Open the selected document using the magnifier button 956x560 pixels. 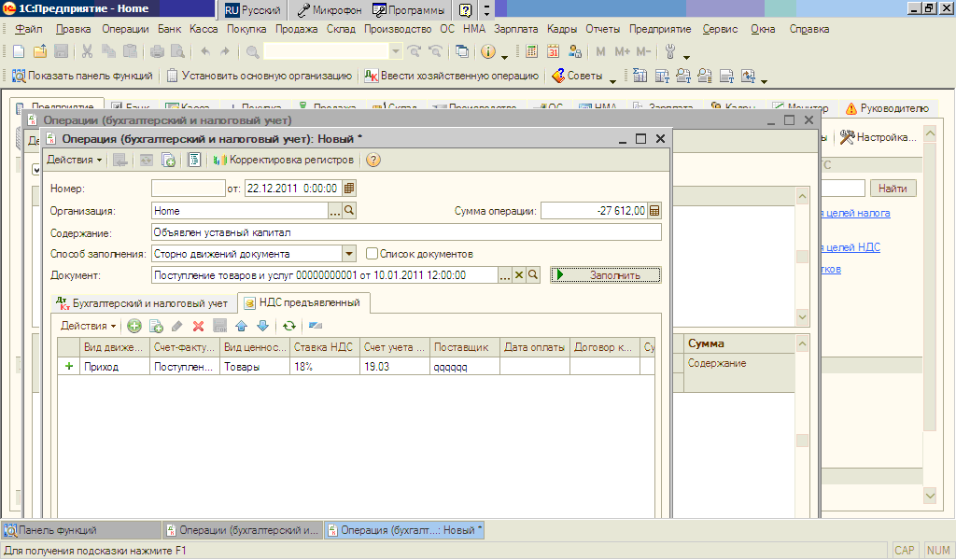[x=533, y=275]
